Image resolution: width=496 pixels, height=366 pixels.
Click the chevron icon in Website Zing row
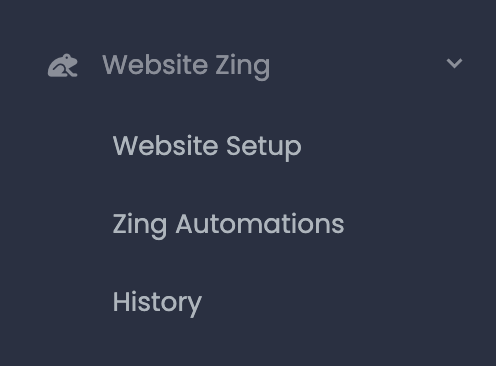(454, 63)
